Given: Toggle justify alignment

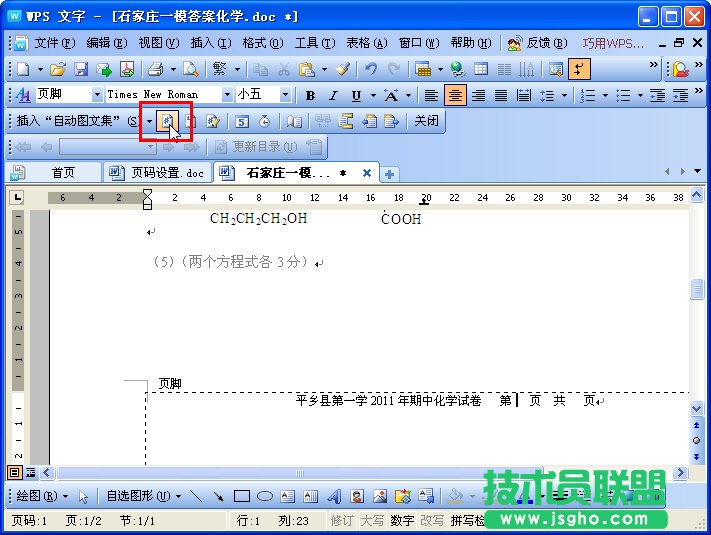Looking at the screenshot, I should pos(501,95).
